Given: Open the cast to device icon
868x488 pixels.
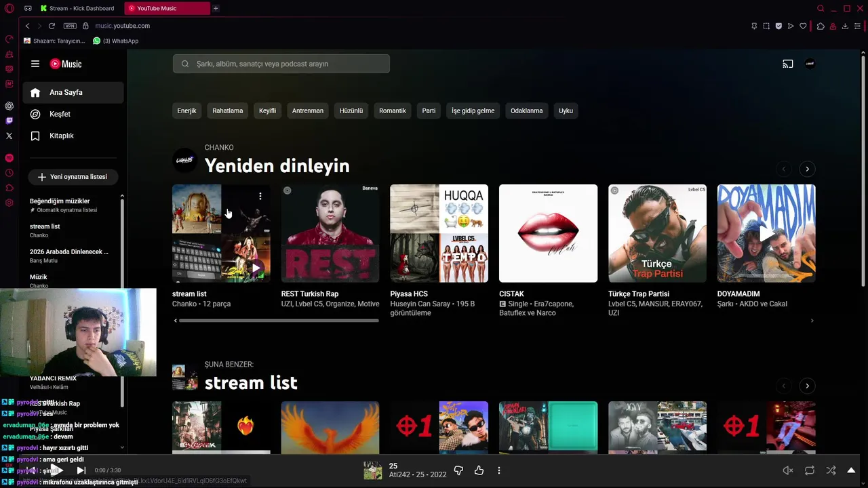Looking at the screenshot, I should pyautogui.click(x=788, y=64).
